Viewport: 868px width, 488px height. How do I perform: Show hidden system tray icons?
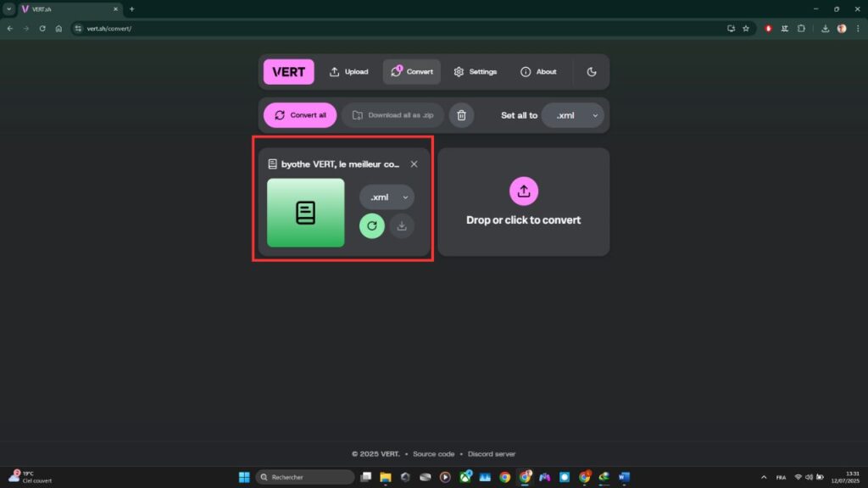click(764, 477)
